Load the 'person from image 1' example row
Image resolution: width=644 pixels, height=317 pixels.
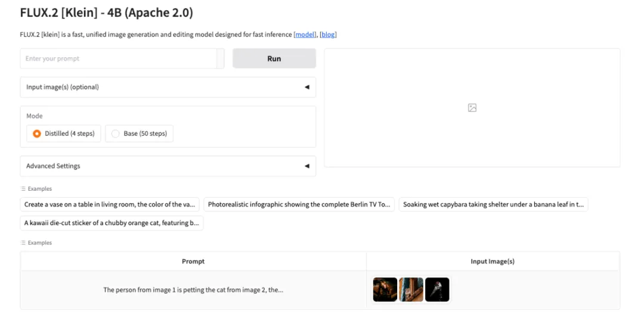pos(193,290)
